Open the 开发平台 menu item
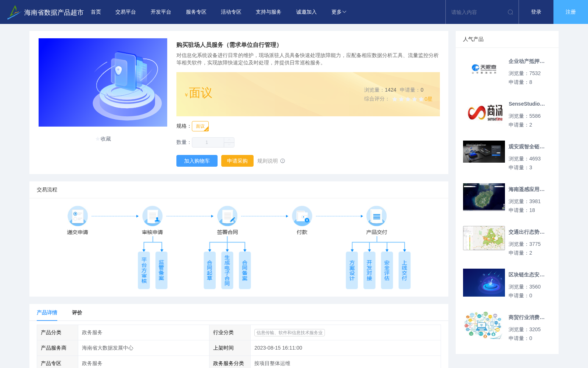Screen dimensions: 588x368 pos(161,12)
